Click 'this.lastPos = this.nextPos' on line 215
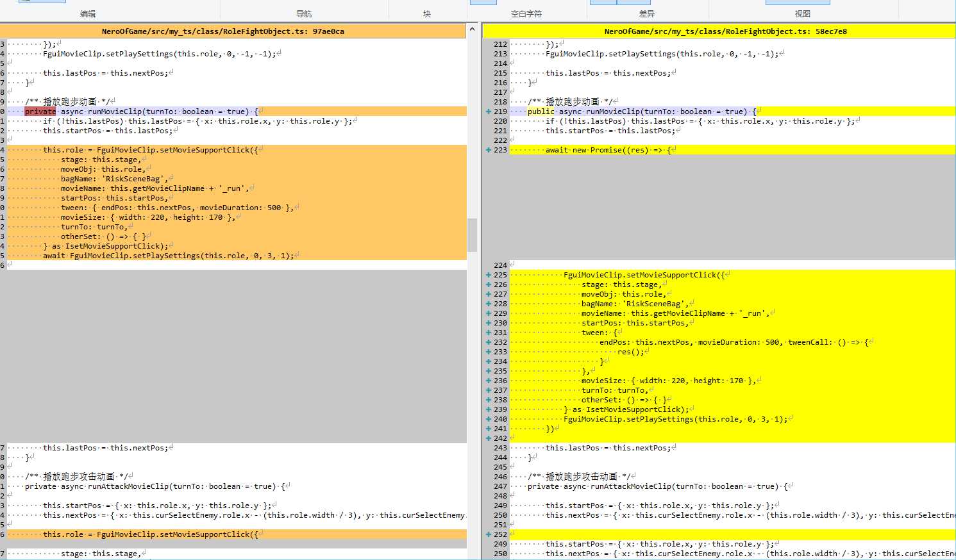 click(x=606, y=73)
